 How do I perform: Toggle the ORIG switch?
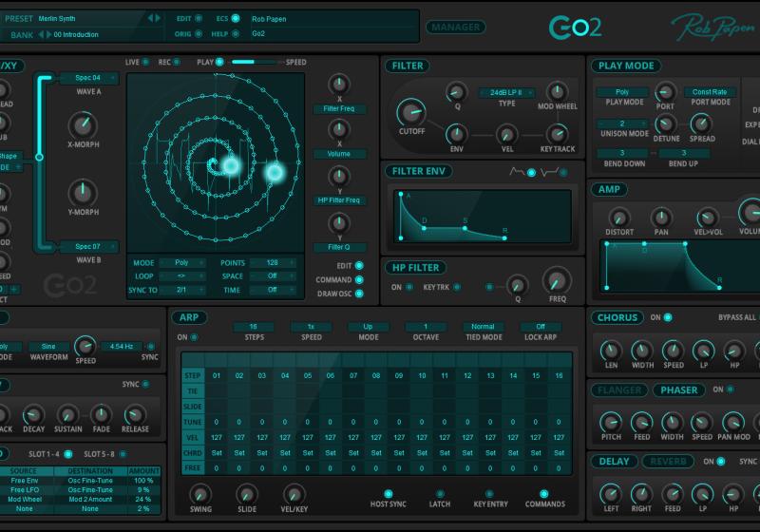[x=199, y=34]
